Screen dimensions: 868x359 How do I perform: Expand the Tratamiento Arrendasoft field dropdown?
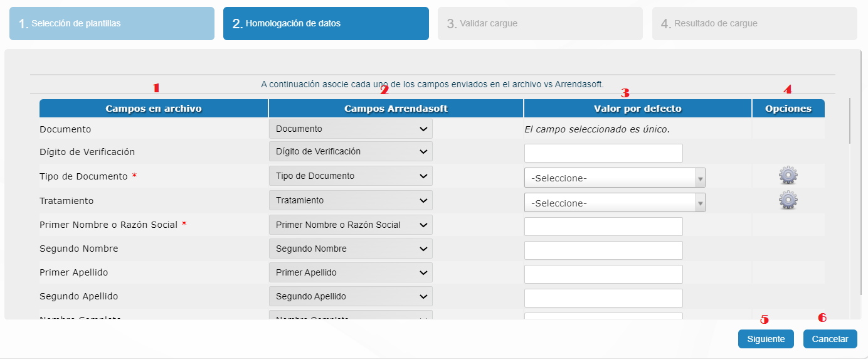coord(351,200)
